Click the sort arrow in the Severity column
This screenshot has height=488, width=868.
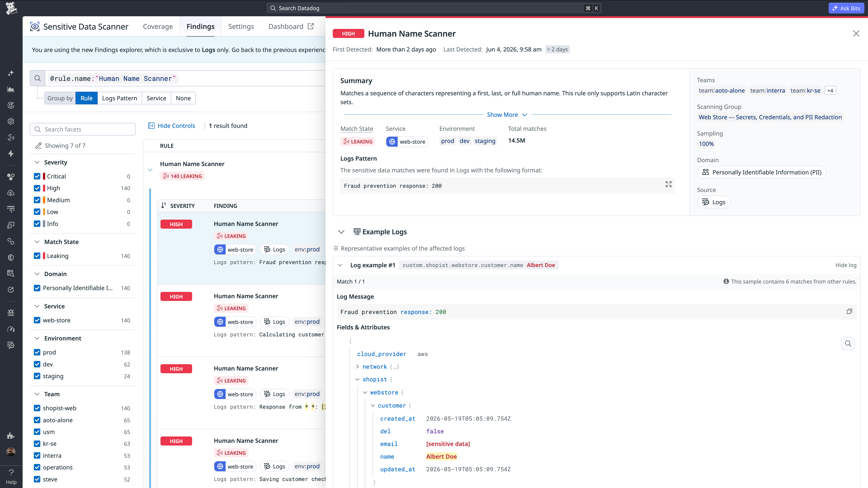point(163,205)
